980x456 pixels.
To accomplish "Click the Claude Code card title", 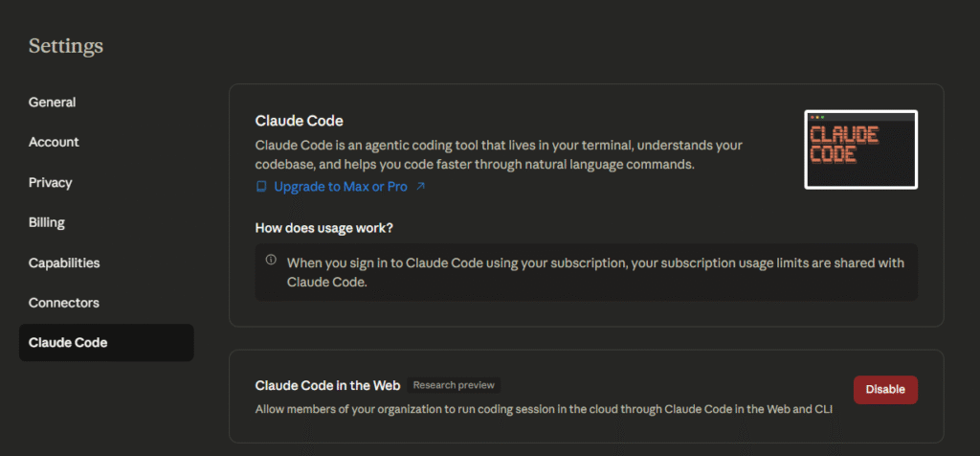I will click(299, 121).
